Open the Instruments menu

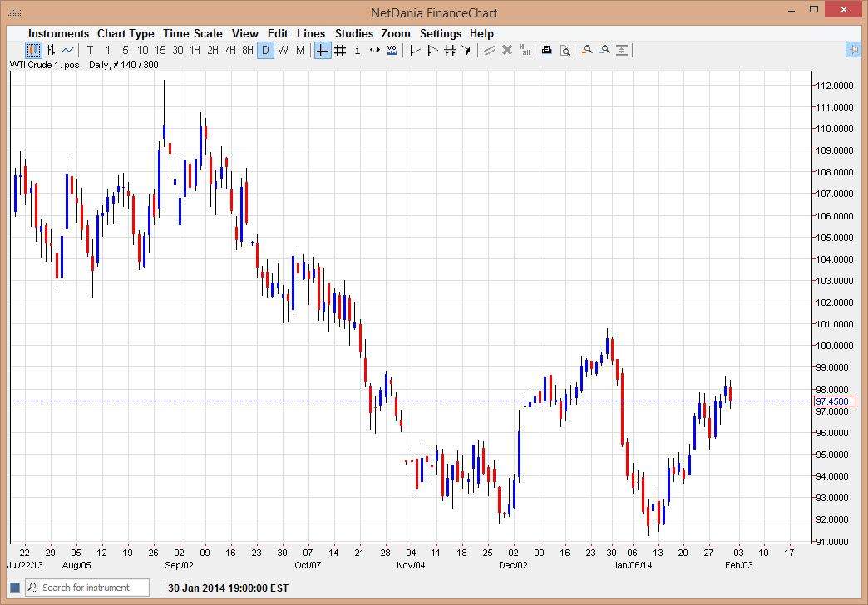58,33
